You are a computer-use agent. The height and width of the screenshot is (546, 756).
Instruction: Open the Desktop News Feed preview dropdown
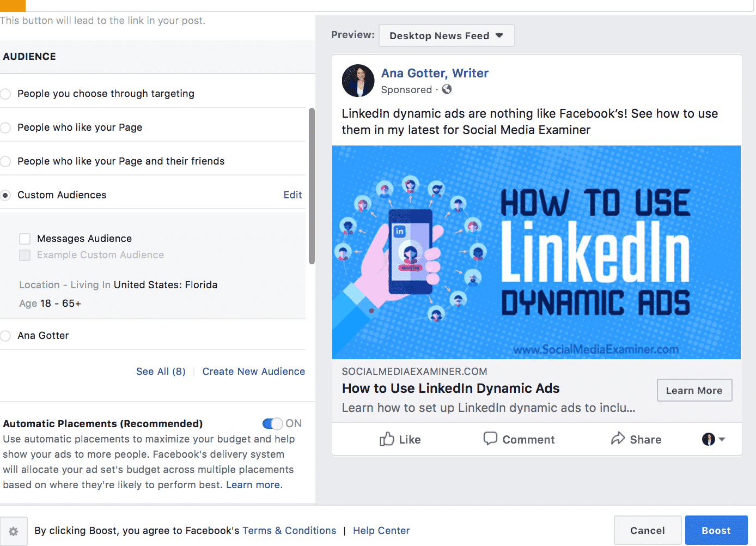point(447,35)
